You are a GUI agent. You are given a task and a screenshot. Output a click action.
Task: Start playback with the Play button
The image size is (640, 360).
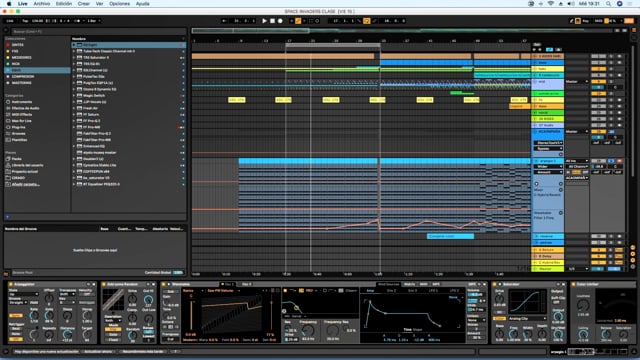coord(264,21)
